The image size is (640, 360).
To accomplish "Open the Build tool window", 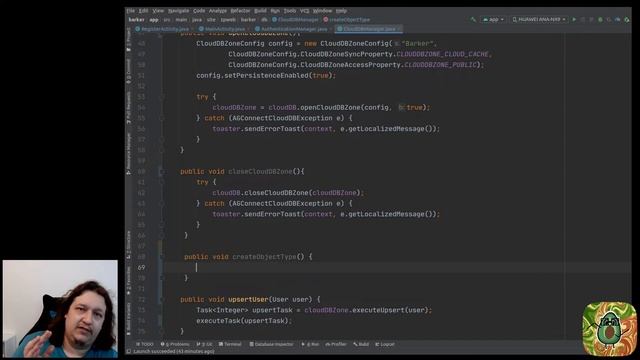I will [361, 344].
